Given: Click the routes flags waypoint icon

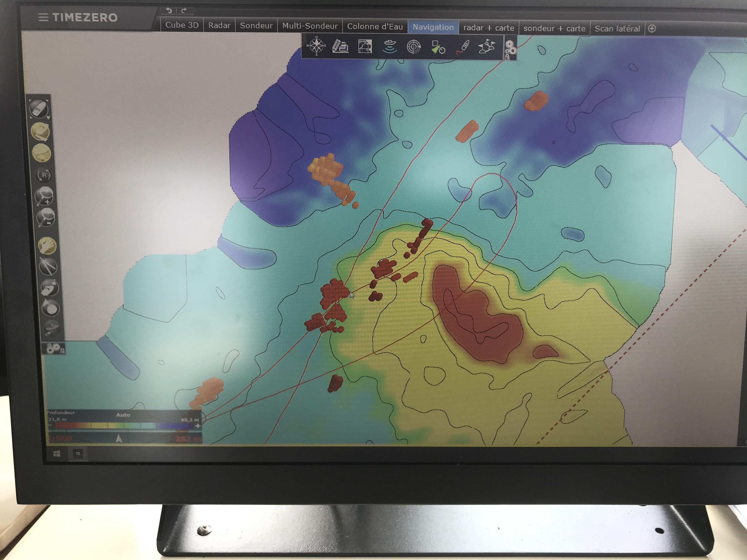Looking at the screenshot, I should point(487,47).
